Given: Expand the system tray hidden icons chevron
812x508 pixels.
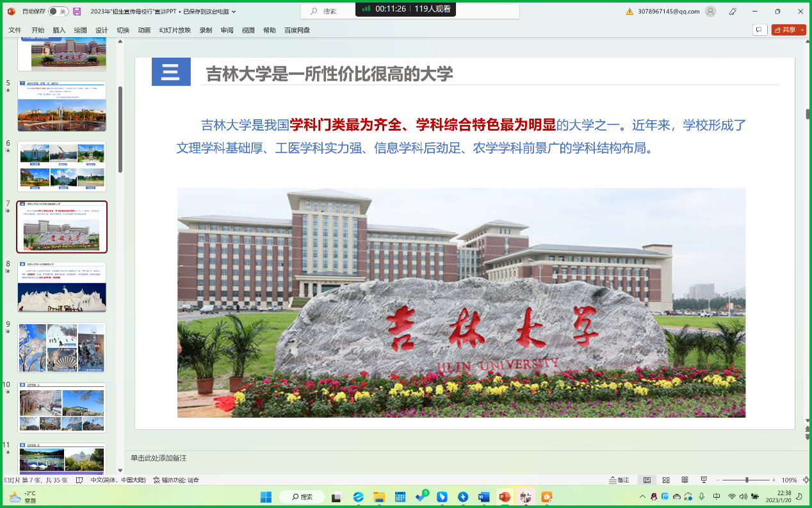Looking at the screenshot, I should click(642, 497).
